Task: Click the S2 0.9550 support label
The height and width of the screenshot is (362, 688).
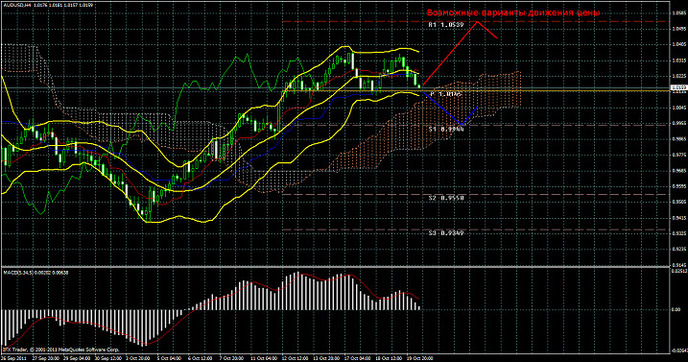Action: [x=446, y=198]
